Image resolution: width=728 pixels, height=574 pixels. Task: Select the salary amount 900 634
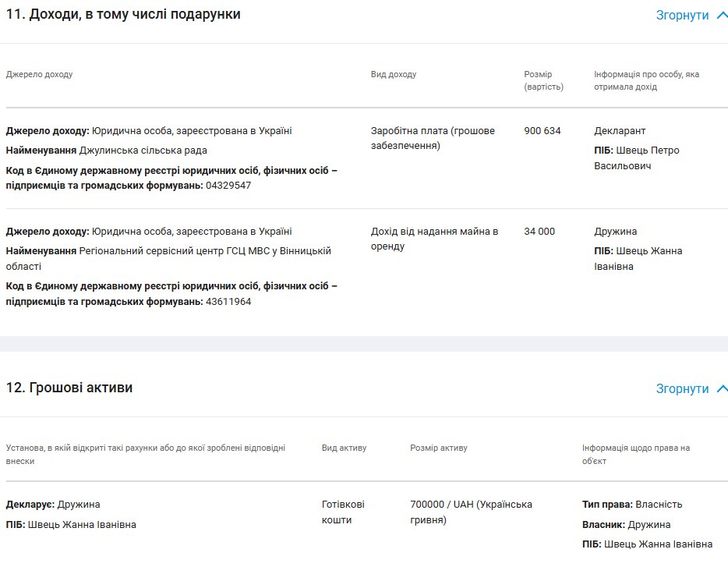coord(542,131)
